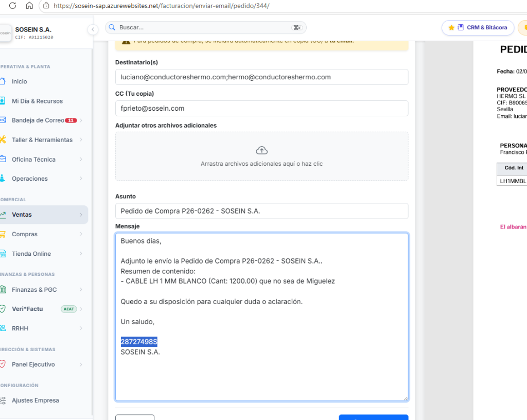Click the search magnifier icon
This screenshot has width=527, height=420.
pos(112,28)
